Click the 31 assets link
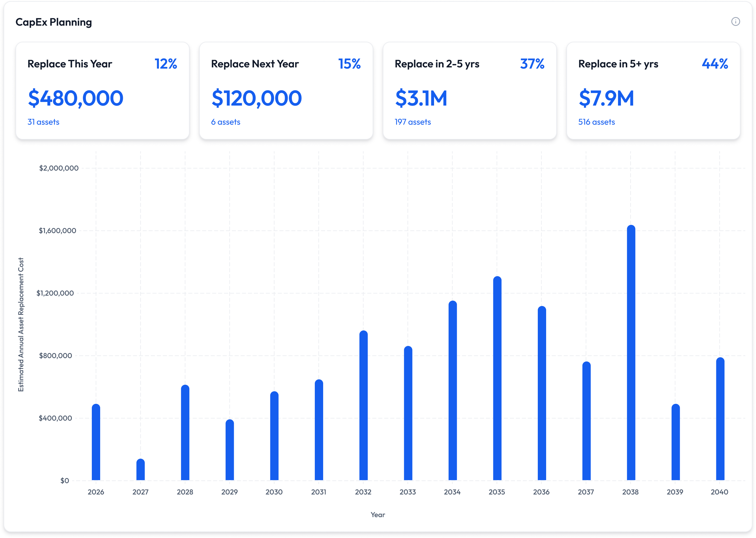 [44, 122]
